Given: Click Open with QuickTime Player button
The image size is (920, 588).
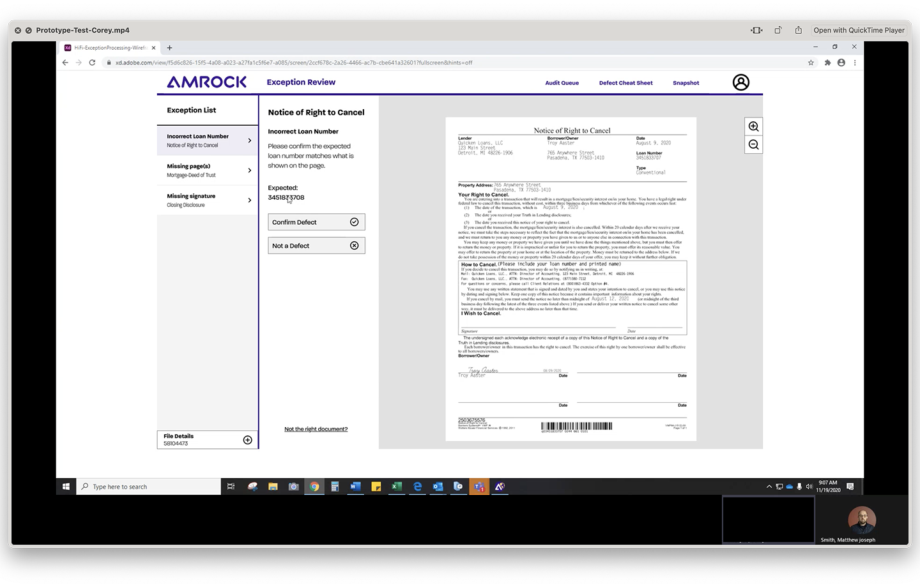Looking at the screenshot, I should tap(859, 30).
